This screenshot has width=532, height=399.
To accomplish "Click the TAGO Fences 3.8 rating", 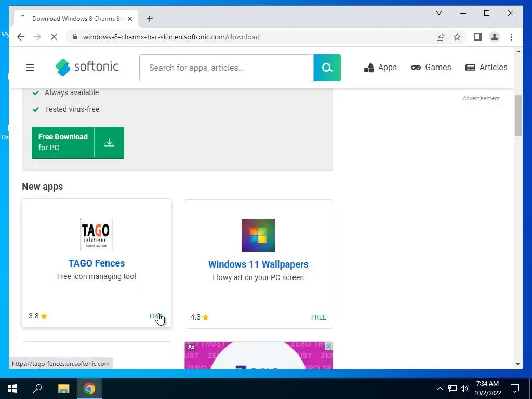I will (x=38, y=316).
